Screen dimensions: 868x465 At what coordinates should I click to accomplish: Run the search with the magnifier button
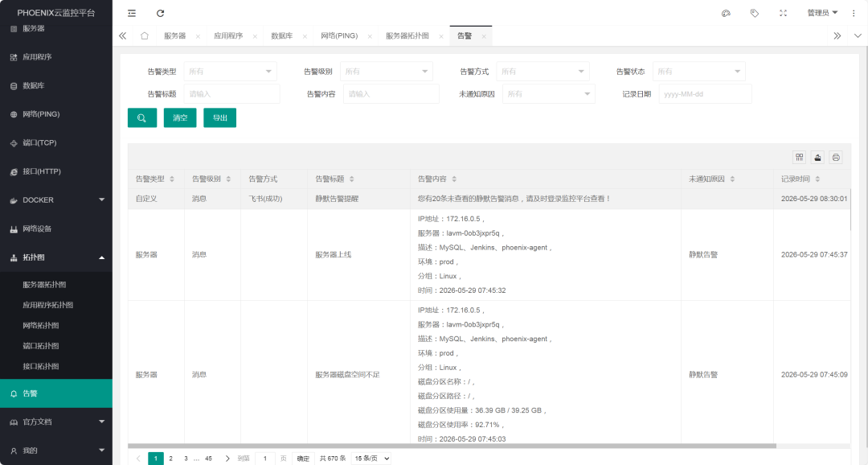tap(142, 117)
